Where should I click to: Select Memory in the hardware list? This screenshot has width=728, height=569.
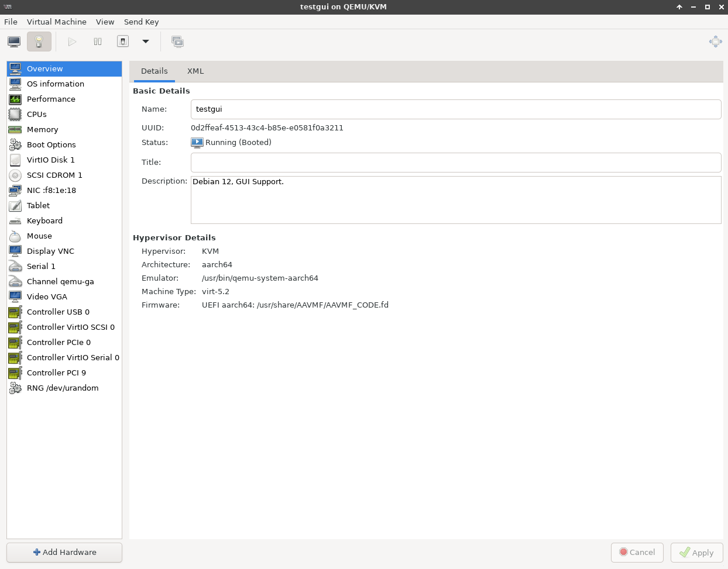click(x=42, y=130)
